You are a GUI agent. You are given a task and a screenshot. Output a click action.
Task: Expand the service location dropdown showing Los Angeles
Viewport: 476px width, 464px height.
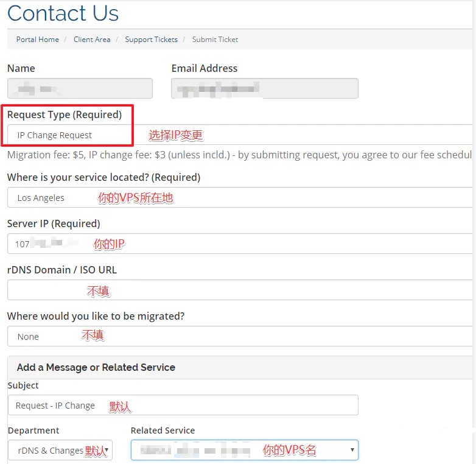click(x=243, y=197)
